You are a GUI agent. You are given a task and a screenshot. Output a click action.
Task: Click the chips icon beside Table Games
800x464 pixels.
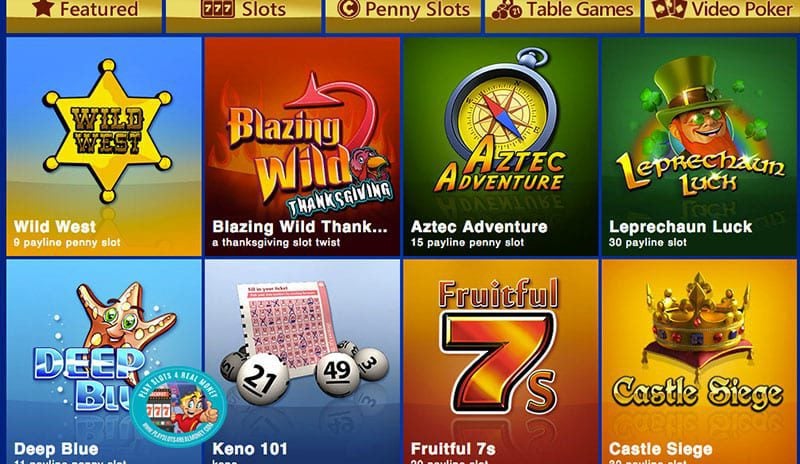tap(507, 9)
